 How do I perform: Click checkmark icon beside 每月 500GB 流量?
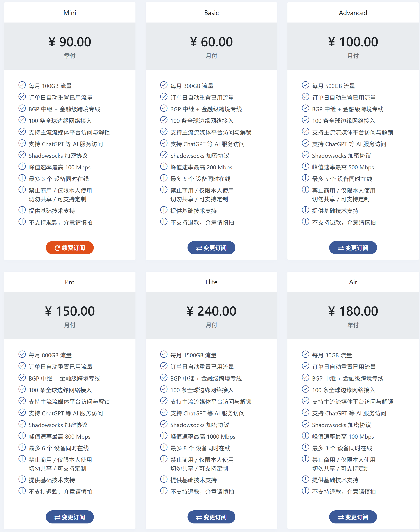[x=305, y=85]
